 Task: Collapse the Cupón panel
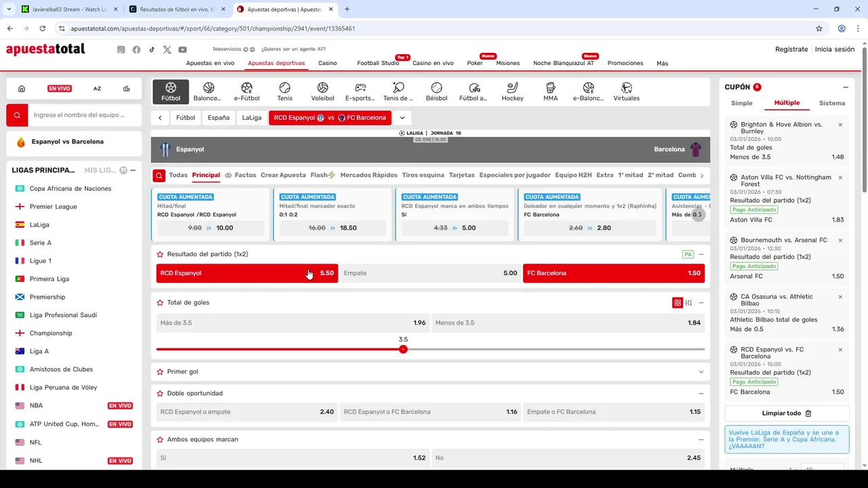click(x=846, y=87)
